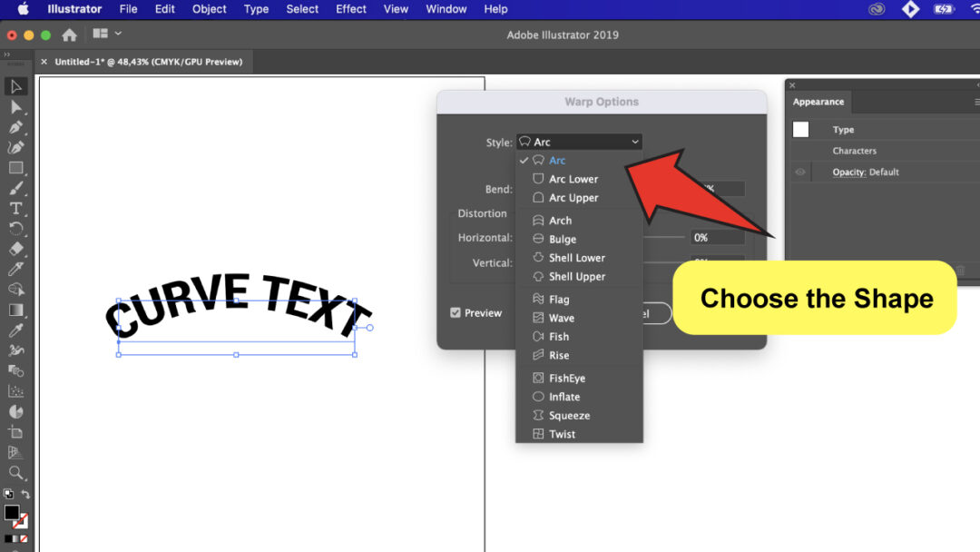Select the Zoom tool
The width and height of the screenshot is (980, 552).
(15, 473)
